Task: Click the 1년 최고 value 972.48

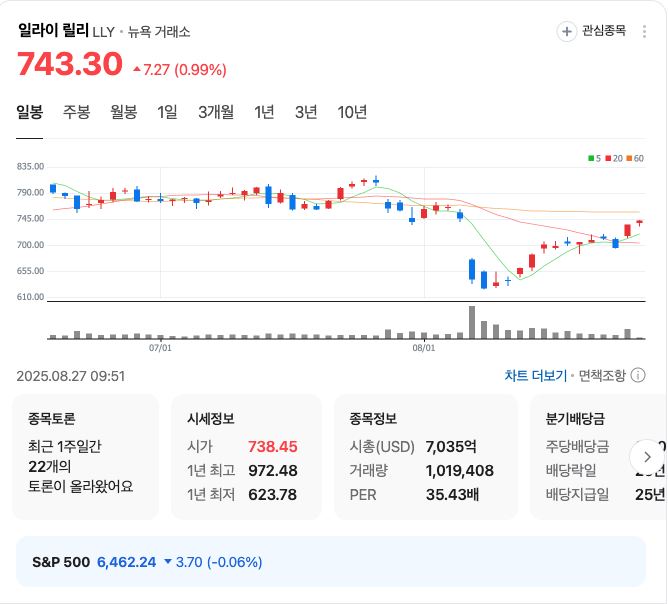Action: coord(273,471)
